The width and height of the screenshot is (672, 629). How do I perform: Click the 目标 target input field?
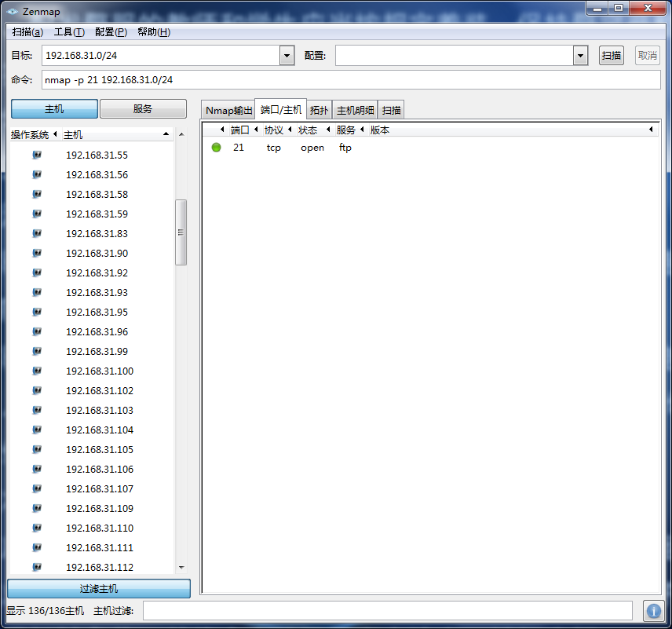(161, 55)
